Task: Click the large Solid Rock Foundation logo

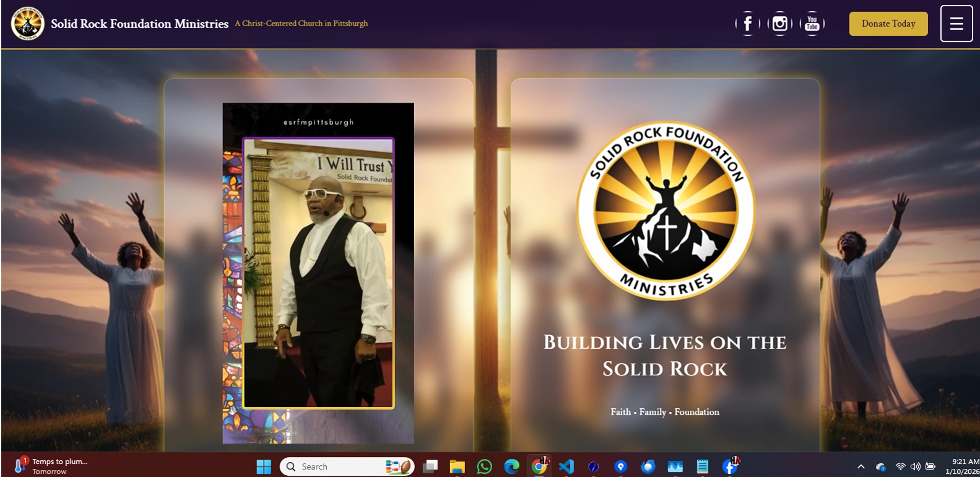Action: (x=666, y=211)
